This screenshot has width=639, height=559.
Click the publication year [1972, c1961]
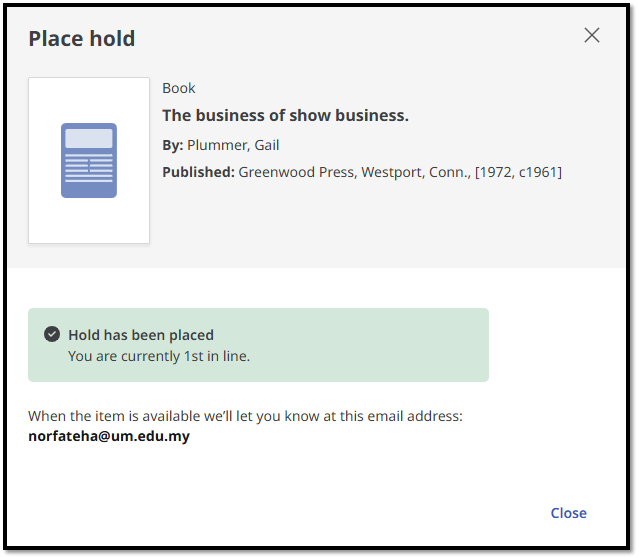coord(519,172)
